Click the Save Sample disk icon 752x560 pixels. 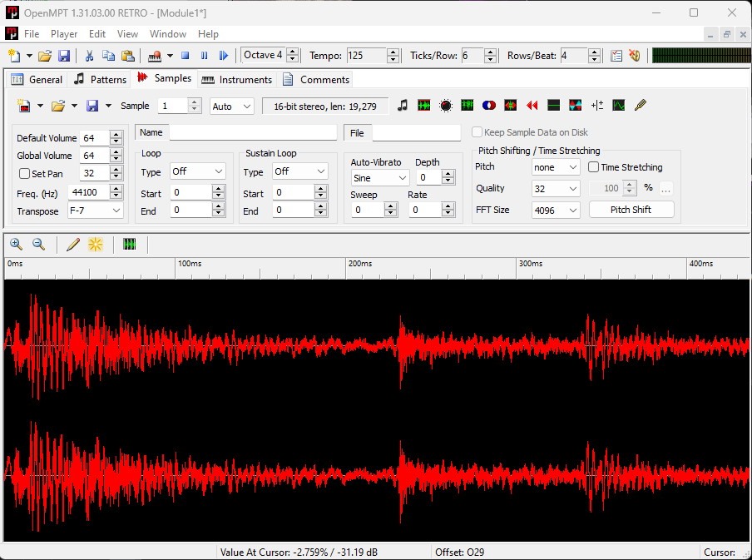(92, 106)
